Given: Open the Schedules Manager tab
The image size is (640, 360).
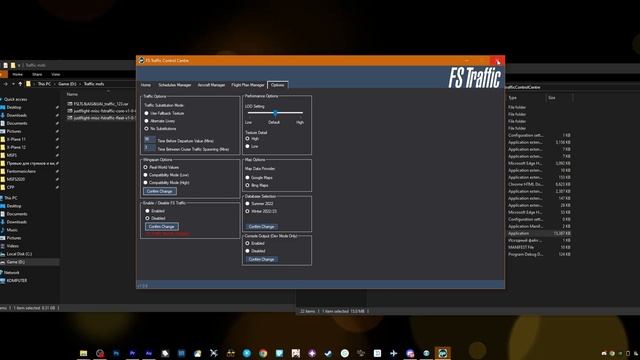Looking at the screenshot, I should pyautogui.click(x=175, y=85).
